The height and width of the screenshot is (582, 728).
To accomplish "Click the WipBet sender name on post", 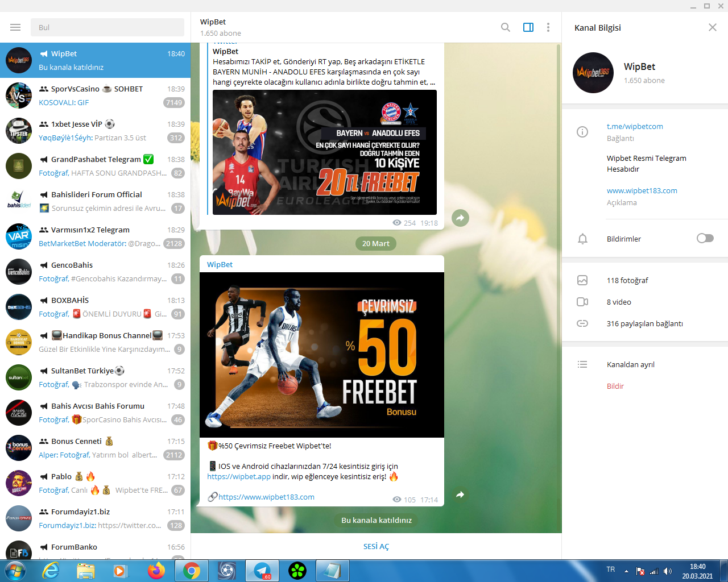I will pyautogui.click(x=220, y=264).
